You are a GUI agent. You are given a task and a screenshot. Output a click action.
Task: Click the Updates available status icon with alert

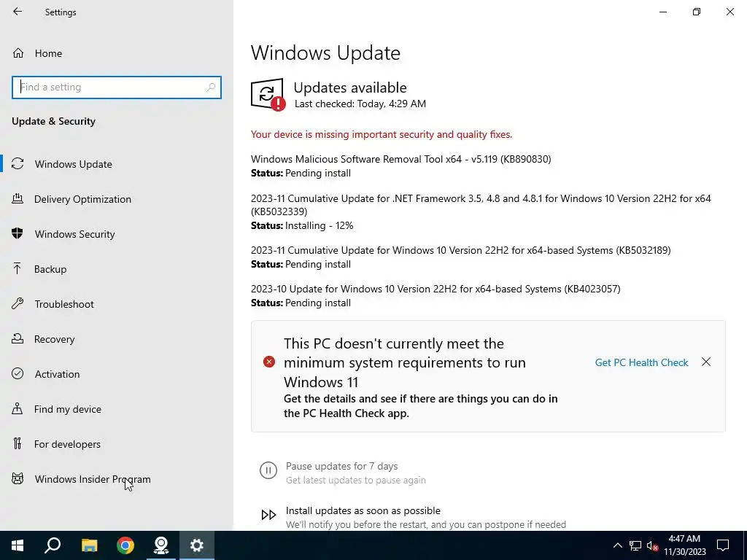coord(268,94)
